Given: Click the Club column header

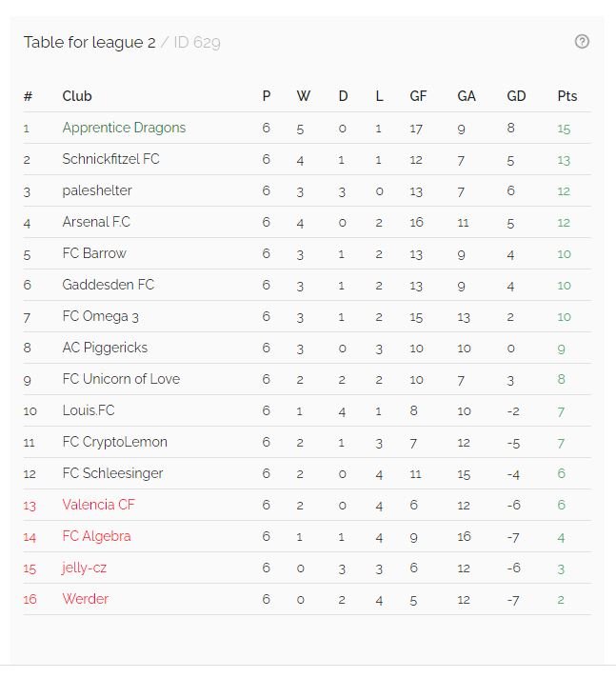Looking at the screenshot, I should (x=77, y=96).
